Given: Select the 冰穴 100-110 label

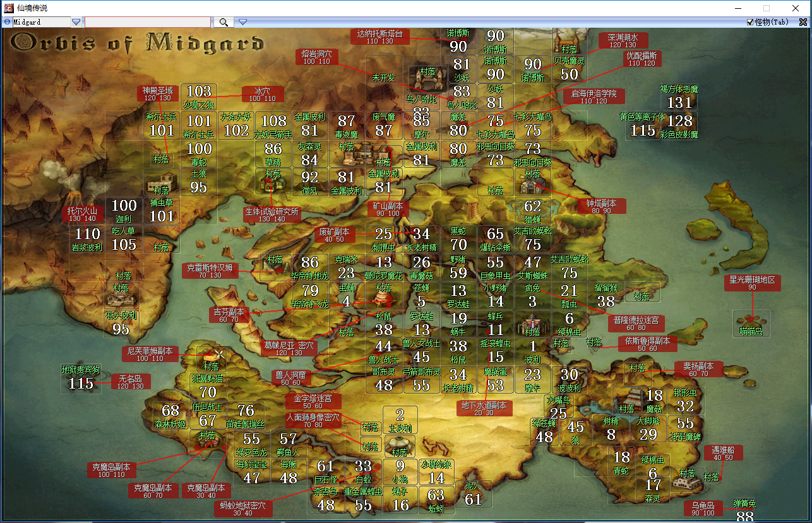Looking at the screenshot, I should tap(262, 94).
